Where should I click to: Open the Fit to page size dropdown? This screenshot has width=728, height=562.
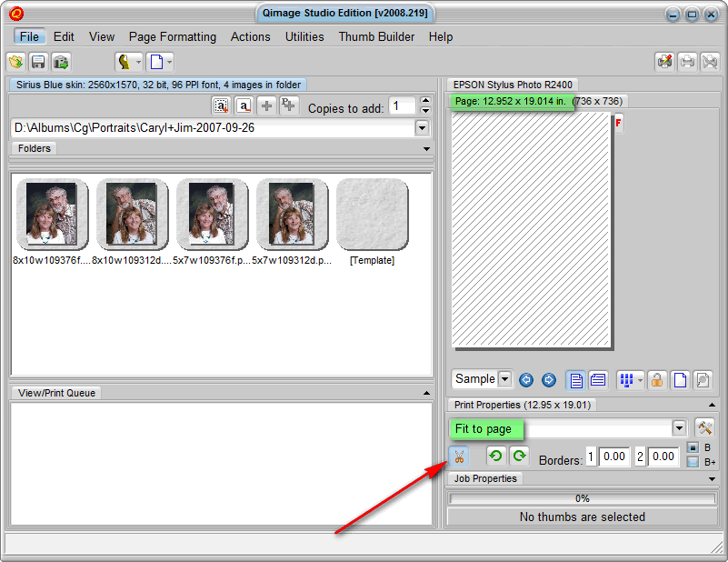pyautogui.click(x=679, y=427)
